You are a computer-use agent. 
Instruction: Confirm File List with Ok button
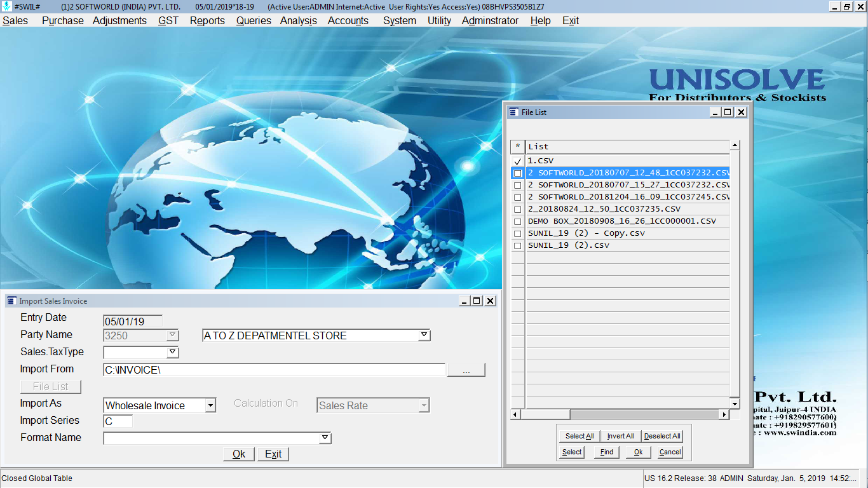[x=638, y=452]
